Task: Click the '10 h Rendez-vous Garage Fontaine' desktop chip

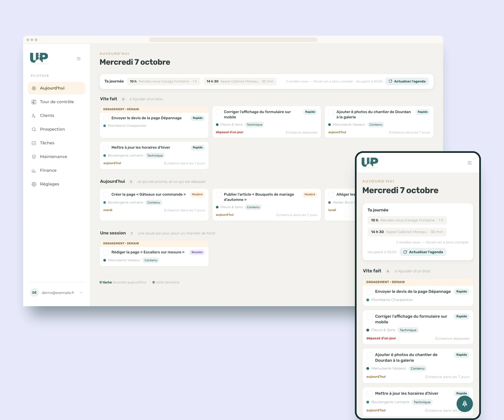Action: (163, 81)
